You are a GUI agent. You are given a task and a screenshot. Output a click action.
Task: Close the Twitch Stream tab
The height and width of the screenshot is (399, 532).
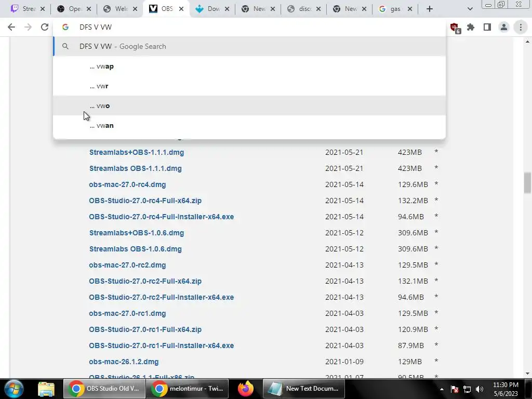(43, 9)
